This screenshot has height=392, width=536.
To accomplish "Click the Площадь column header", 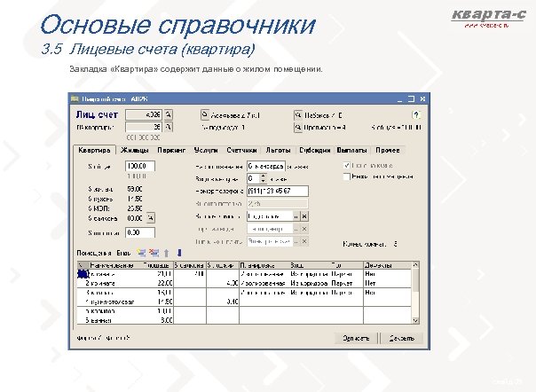I will pos(156,265).
